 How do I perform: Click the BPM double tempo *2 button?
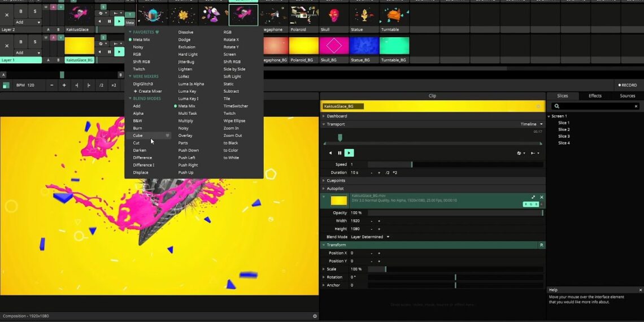[x=114, y=85]
